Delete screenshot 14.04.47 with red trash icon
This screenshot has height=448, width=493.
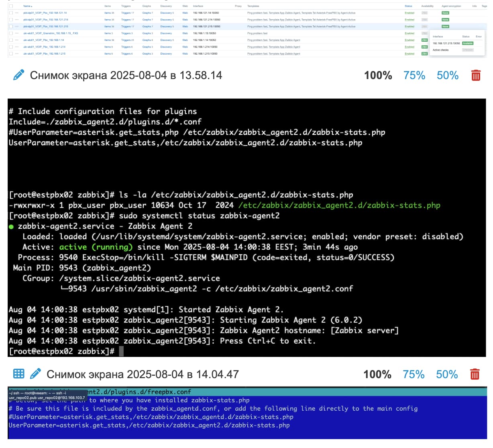pyautogui.click(x=475, y=374)
